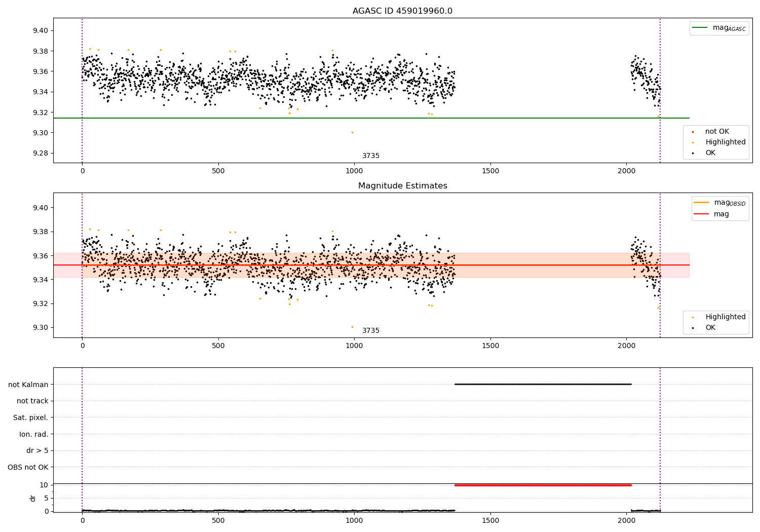Click the OK legend entry in middle plot
The height and width of the screenshot is (532, 760).
pos(704,328)
